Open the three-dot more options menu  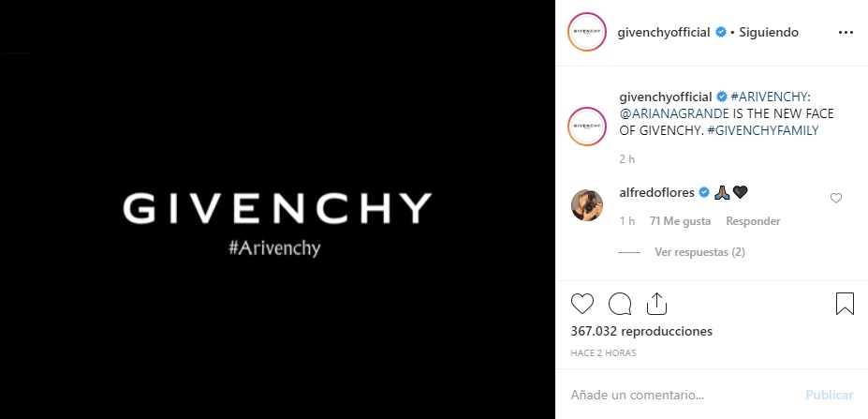click(x=846, y=33)
